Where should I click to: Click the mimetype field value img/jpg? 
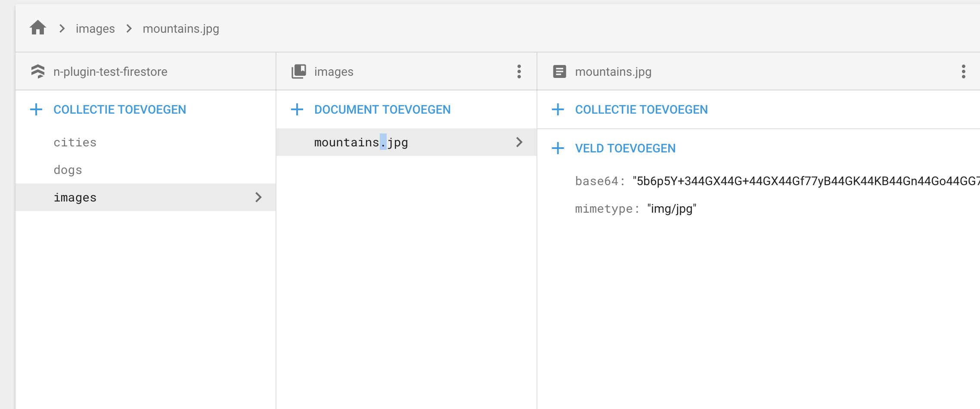point(671,209)
